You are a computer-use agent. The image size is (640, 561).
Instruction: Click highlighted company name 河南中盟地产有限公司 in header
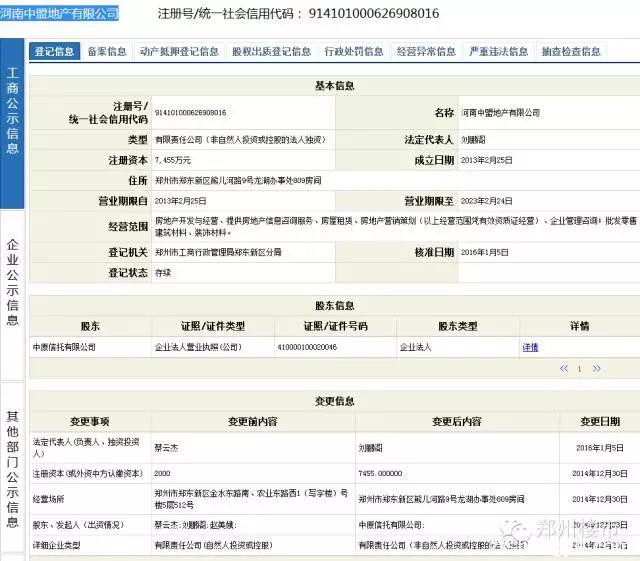(59, 13)
